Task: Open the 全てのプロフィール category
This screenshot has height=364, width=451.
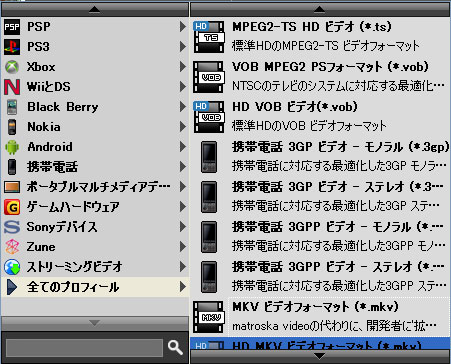Action: click(95, 287)
